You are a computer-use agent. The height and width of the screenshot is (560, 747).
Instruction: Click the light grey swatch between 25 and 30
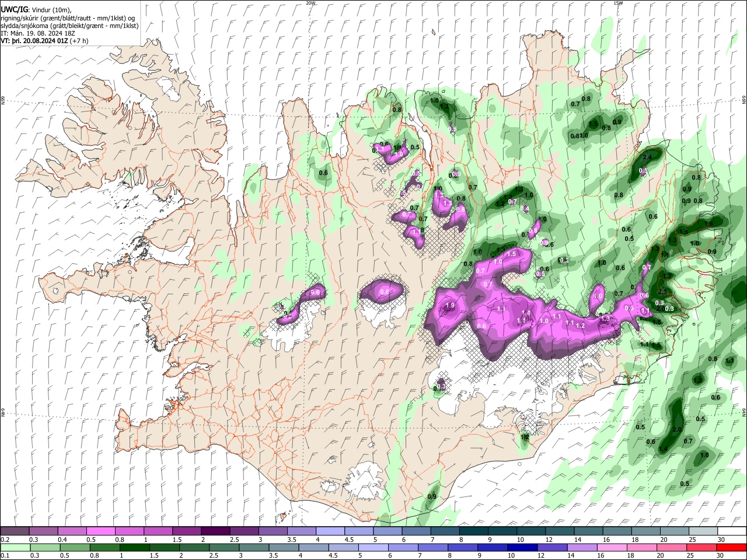click(x=703, y=531)
